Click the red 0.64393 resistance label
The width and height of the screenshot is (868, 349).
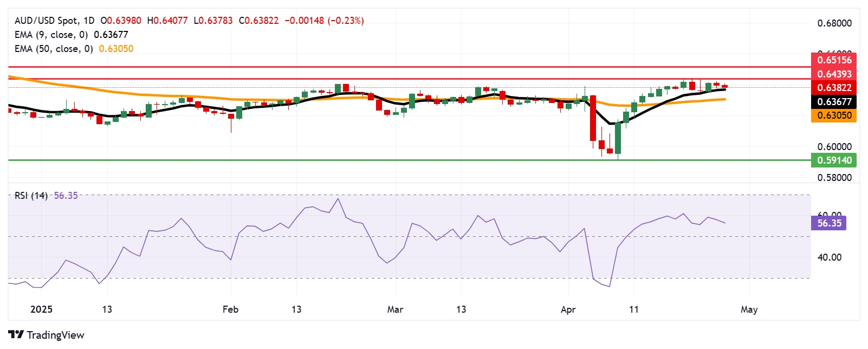click(x=834, y=74)
